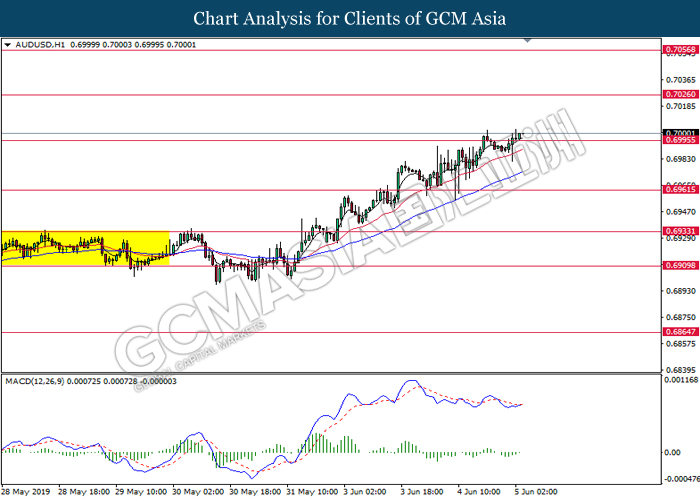The height and width of the screenshot is (500, 700).
Task: Click the 0.70365 price scale value
Action: point(680,80)
